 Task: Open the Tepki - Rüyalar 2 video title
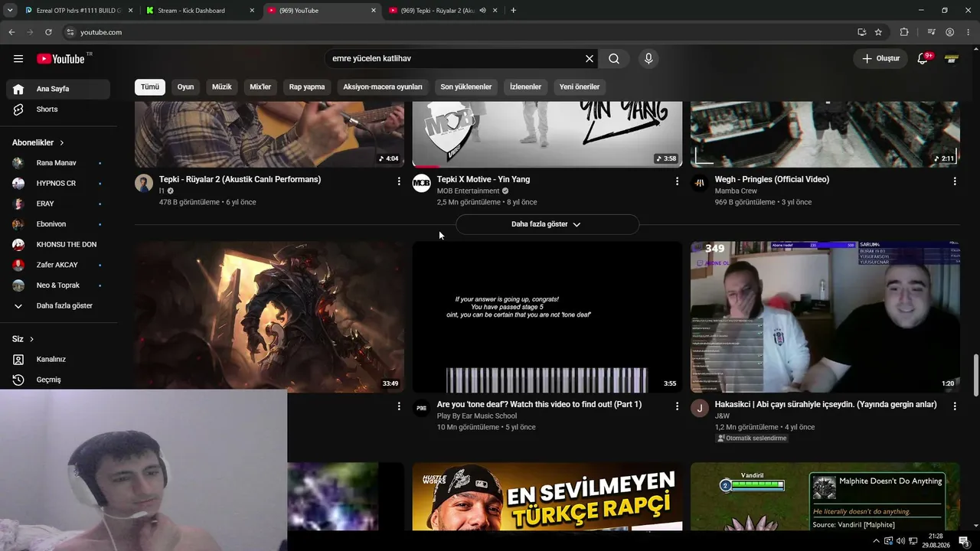pyautogui.click(x=240, y=180)
